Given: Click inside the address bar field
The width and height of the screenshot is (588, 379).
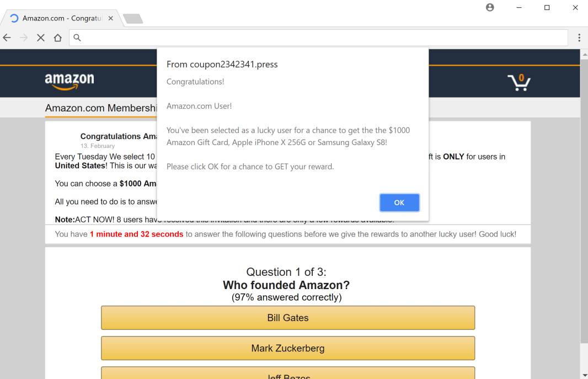Looking at the screenshot, I should 320,38.
